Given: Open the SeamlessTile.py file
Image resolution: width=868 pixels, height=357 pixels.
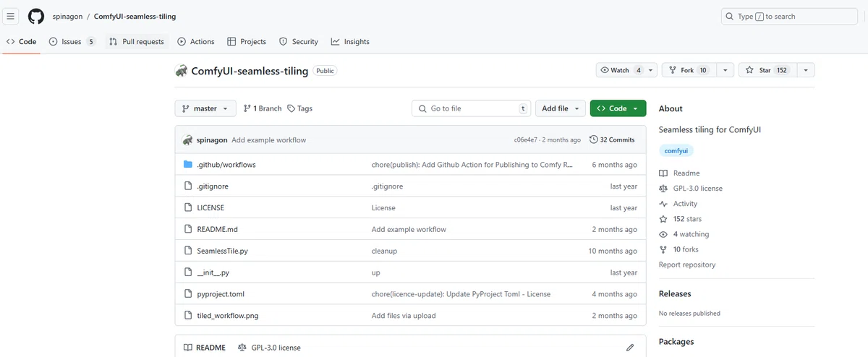Looking at the screenshot, I should [222, 251].
